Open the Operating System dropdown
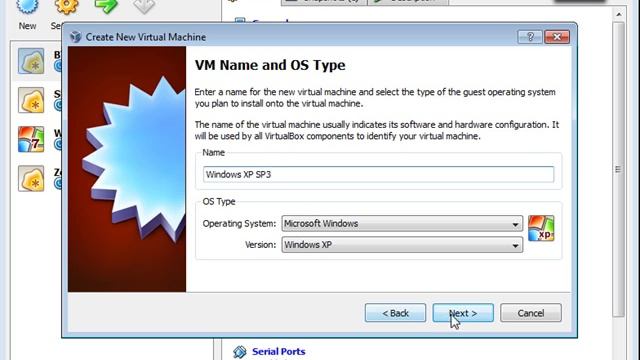Viewport: 640px width, 360px height. [402, 224]
